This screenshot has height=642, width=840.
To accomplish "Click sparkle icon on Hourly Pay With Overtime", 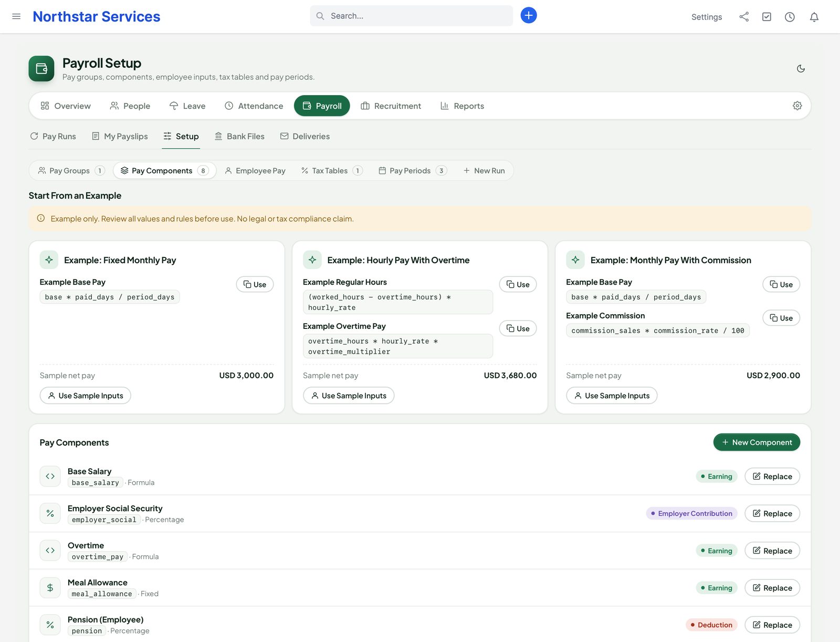I will click(312, 260).
